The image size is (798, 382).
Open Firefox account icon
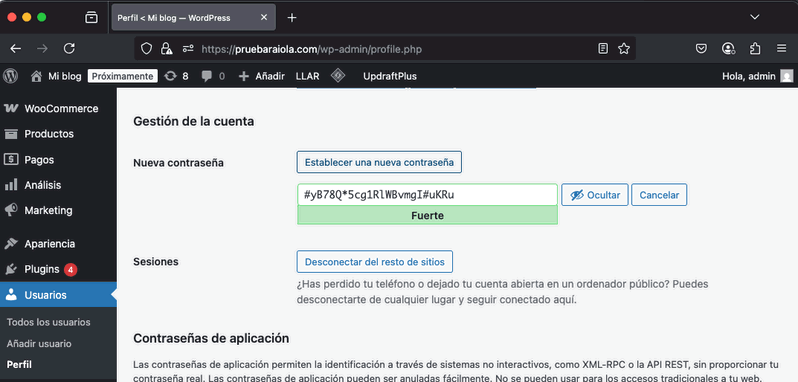click(x=728, y=49)
